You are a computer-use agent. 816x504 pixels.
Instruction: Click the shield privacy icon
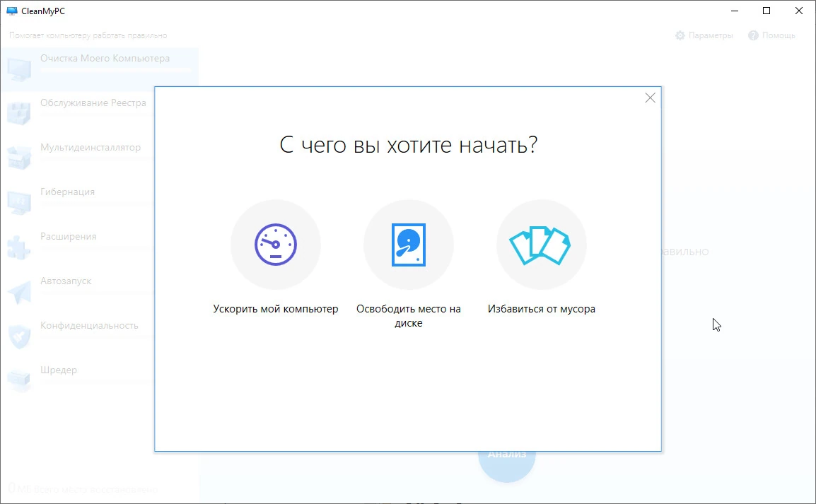(19, 336)
